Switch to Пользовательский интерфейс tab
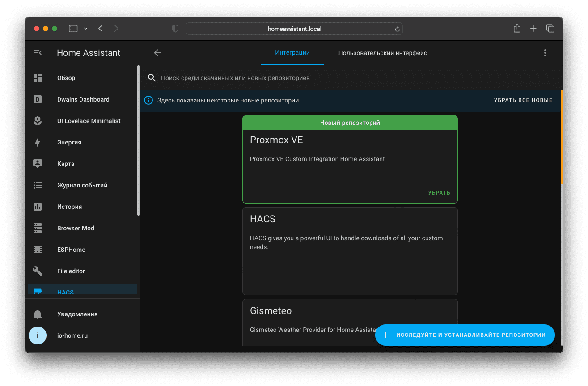 click(382, 53)
